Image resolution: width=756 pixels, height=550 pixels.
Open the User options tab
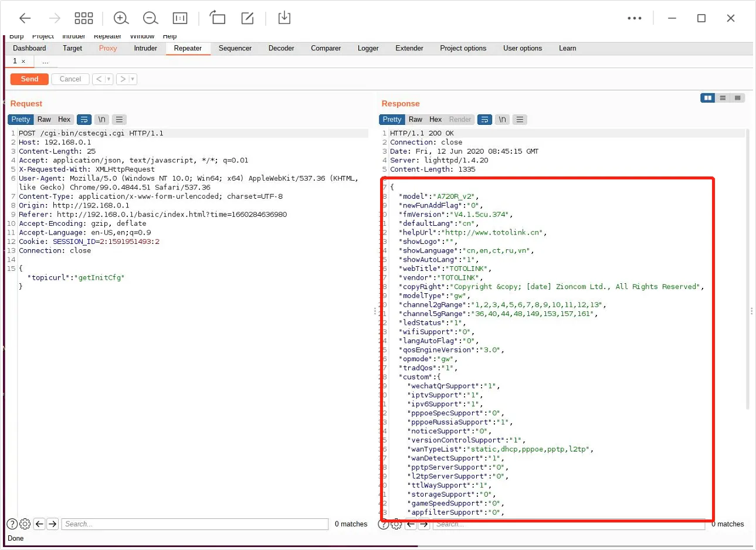tap(523, 49)
